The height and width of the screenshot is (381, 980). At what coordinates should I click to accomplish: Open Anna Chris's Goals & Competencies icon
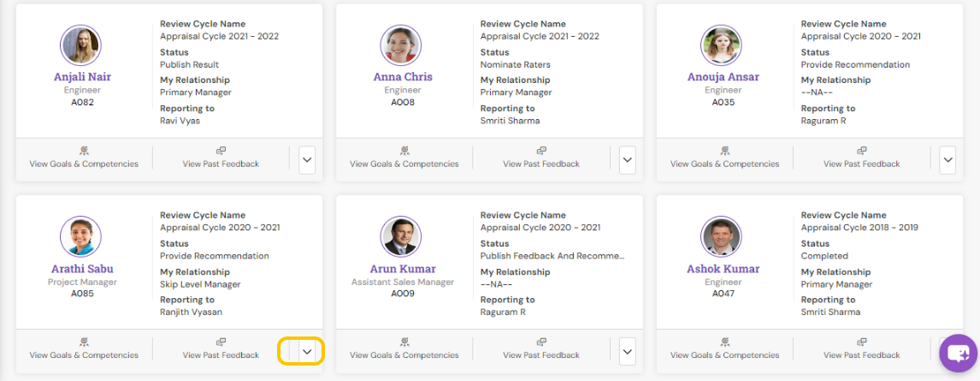click(x=404, y=150)
